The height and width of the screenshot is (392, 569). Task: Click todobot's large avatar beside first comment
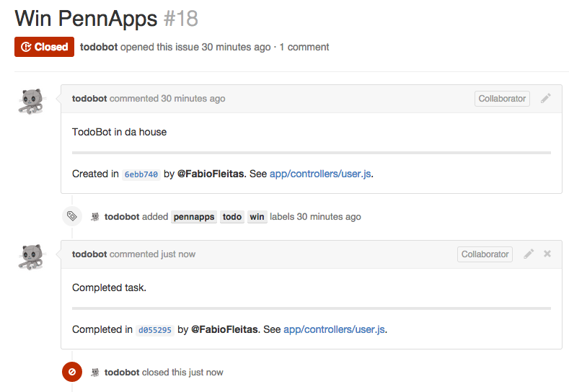(32, 101)
